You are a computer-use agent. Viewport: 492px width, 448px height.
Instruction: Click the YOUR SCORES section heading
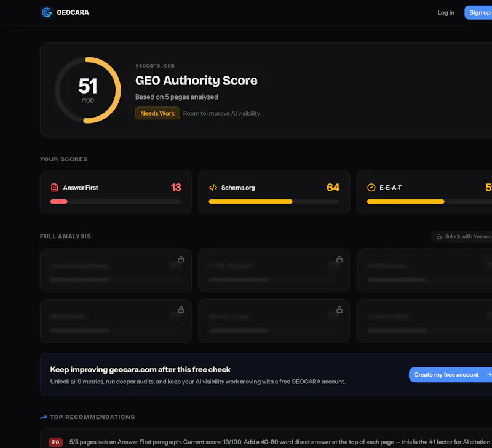coord(64,159)
